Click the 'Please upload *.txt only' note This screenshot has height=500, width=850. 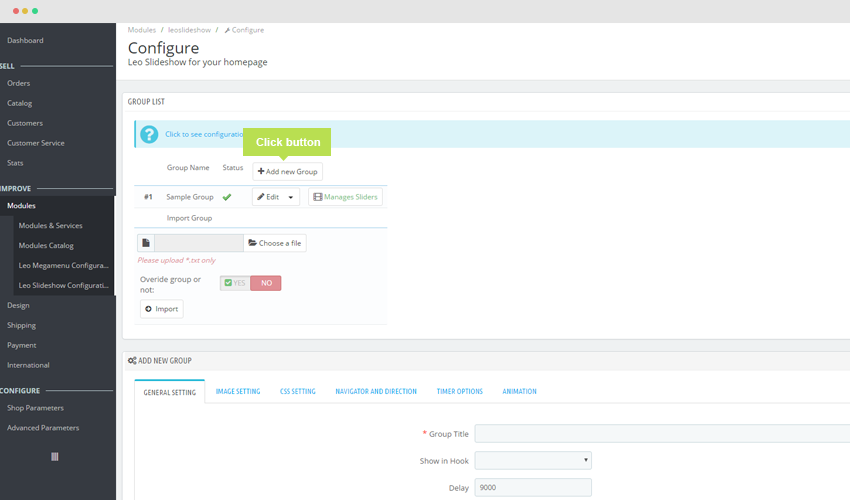point(177,260)
